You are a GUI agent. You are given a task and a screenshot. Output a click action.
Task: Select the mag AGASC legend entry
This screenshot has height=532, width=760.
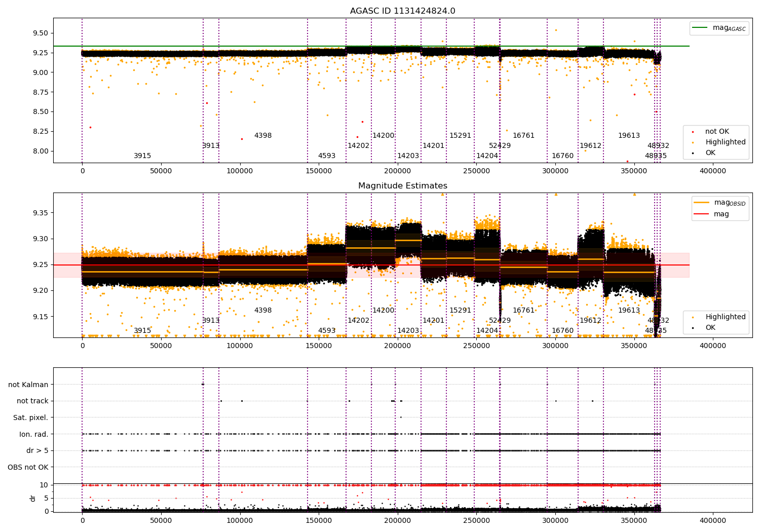(x=719, y=28)
